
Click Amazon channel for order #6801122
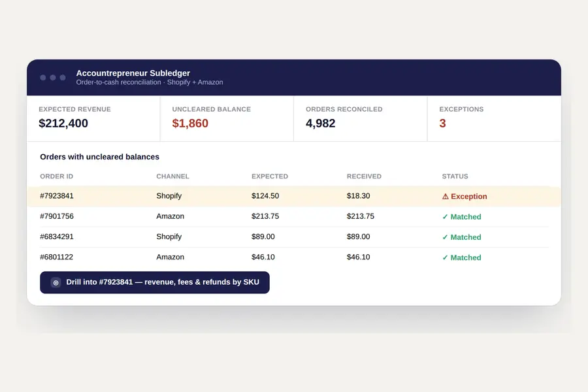pos(171,257)
